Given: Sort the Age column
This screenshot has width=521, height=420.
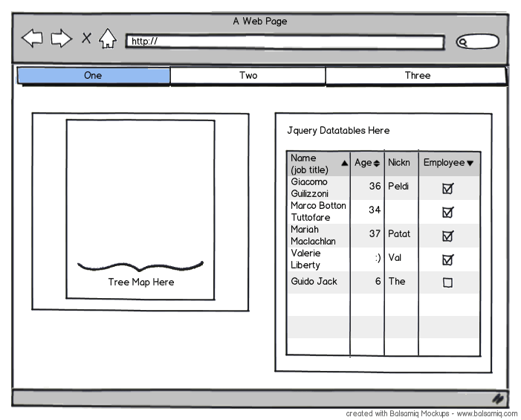Looking at the screenshot, I should (367, 163).
